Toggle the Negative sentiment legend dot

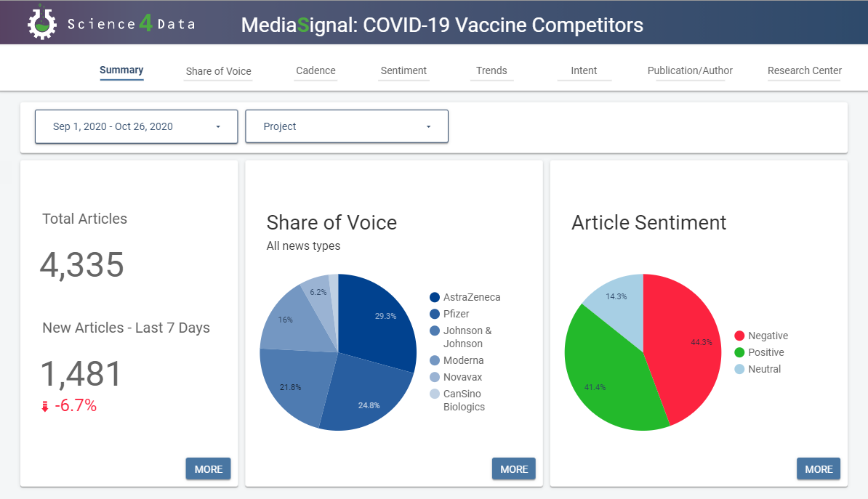coord(739,336)
